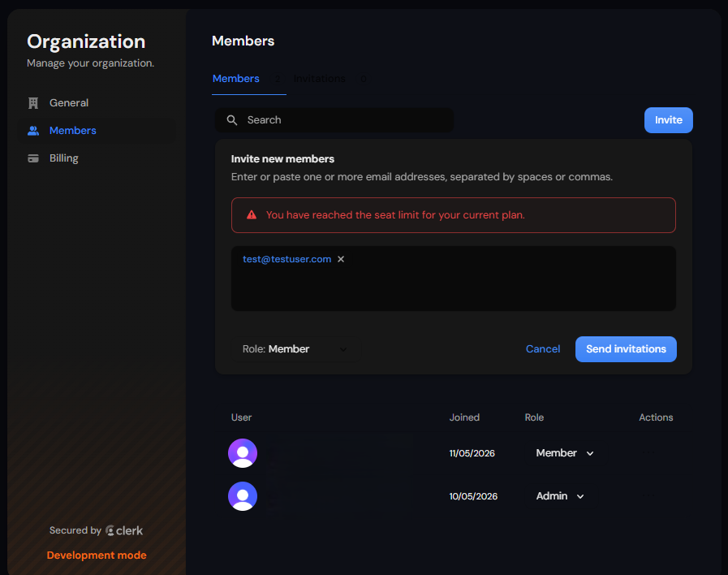
Task: Click the red warning triangle icon
Action: [x=252, y=215]
